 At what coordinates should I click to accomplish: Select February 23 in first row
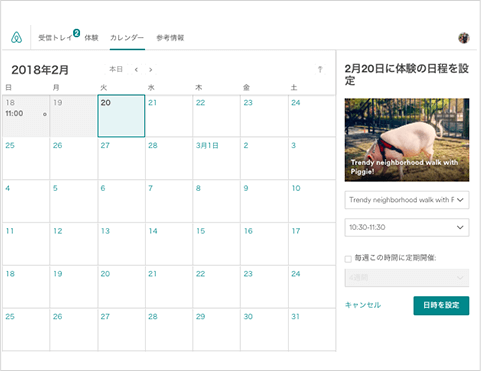tap(264, 116)
